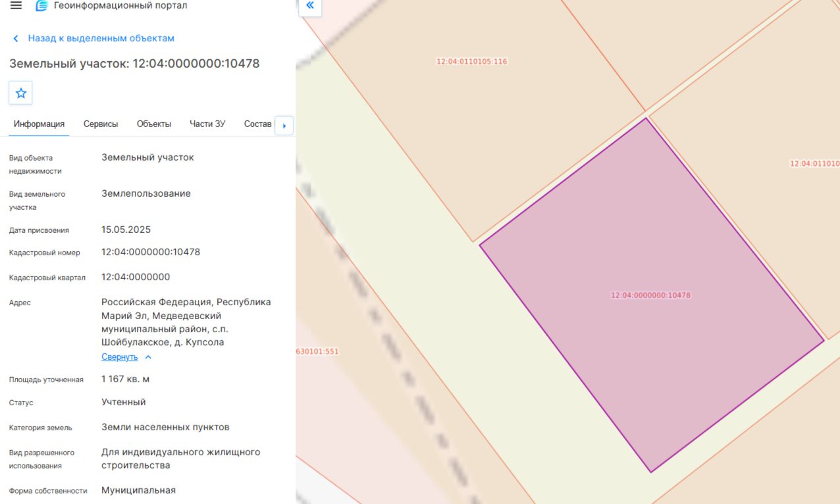Open the Состав tab
The height and width of the screenshot is (504, 840).
(x=257, y=124)
